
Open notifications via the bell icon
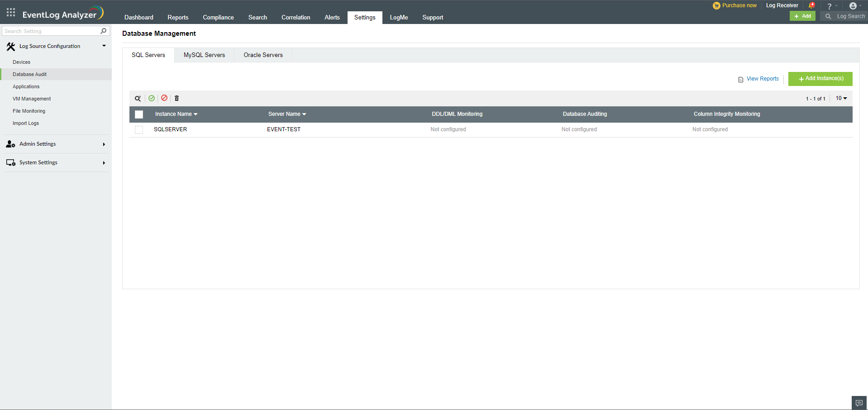pyautogui.click(x=811, y=5)
